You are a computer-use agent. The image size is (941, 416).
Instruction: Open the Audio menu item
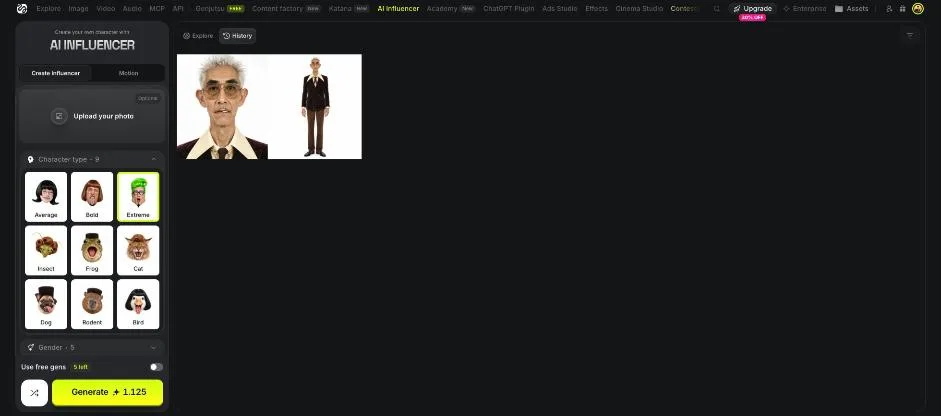pyautogui.click(x=132, y=8)
